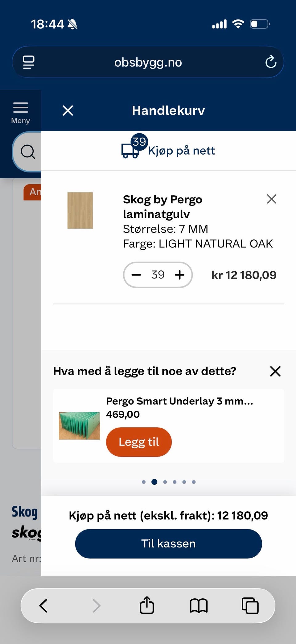Open the Safari tabs overview
Viewport: 296px width, 644px height.
click(x=250, y=605)
